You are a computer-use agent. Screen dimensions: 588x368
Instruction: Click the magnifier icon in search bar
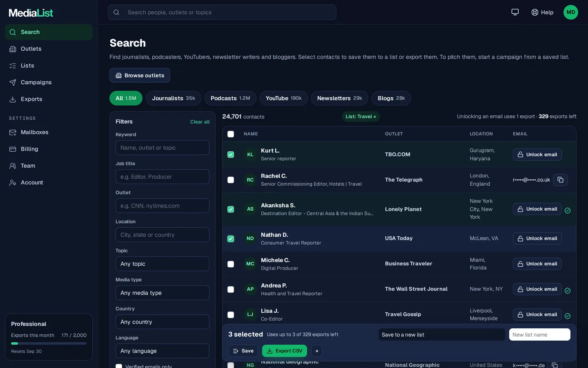(116, 12)
